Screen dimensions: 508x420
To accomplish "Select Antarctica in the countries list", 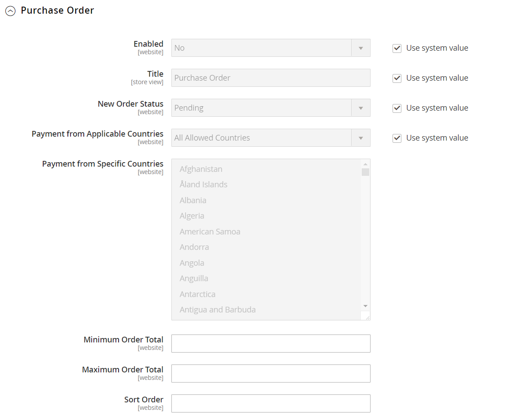I will pyautogui.click(x=266, y=294).
